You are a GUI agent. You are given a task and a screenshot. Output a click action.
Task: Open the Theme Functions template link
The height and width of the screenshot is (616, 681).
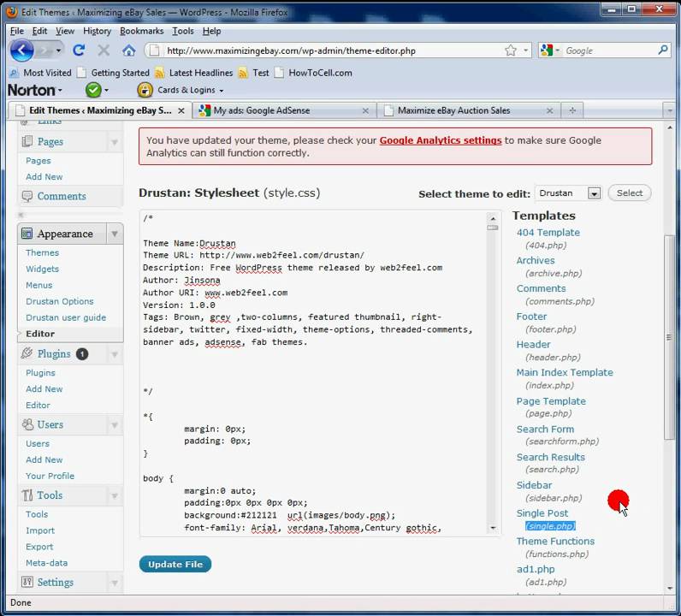click(x=555, y=542)
